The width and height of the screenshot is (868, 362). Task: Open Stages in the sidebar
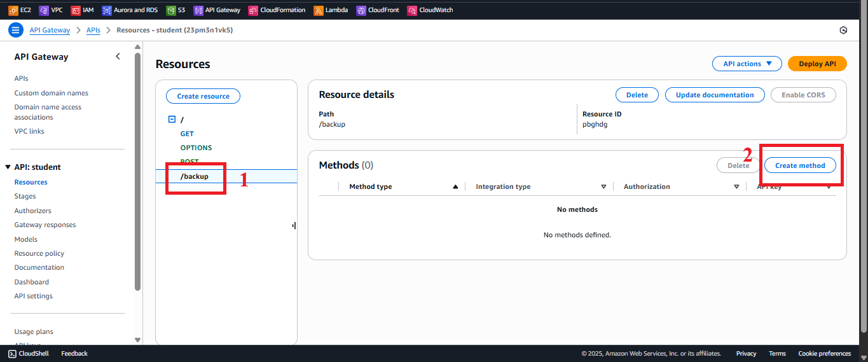coord(25,197)
